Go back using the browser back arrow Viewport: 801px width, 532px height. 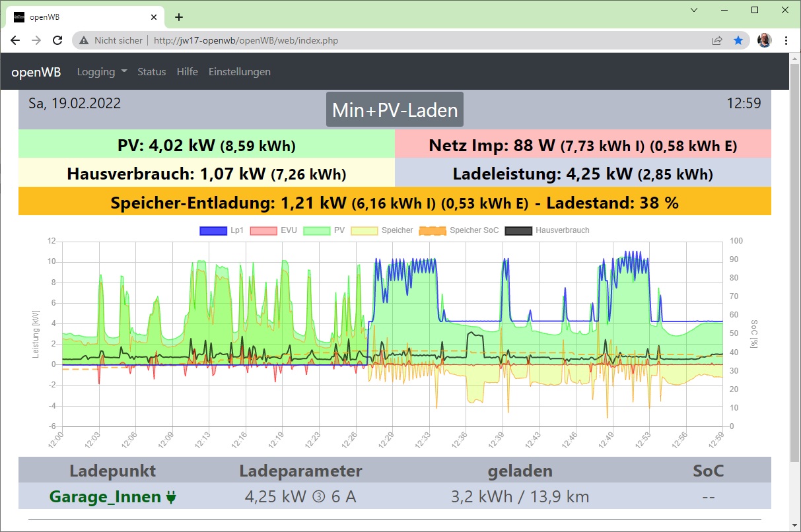coord(15,40)
